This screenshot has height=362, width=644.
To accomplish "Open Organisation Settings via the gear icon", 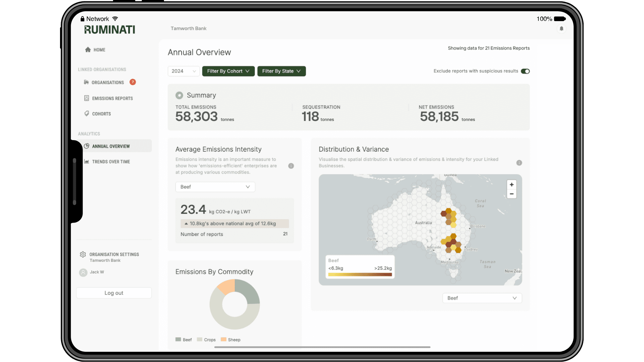I will tap(83, 254).
